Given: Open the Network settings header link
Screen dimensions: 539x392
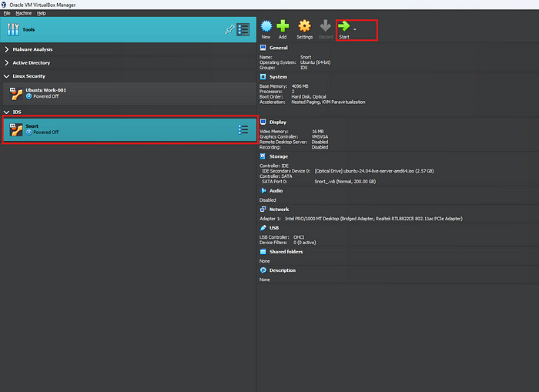Looking at the screenshot, I should [279, 209].
